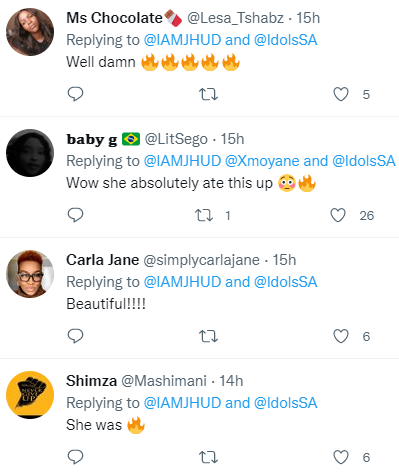Open Ms Chocolate's profile picture
The width and height of the screenshot is (399, 474).
[30, 32]
